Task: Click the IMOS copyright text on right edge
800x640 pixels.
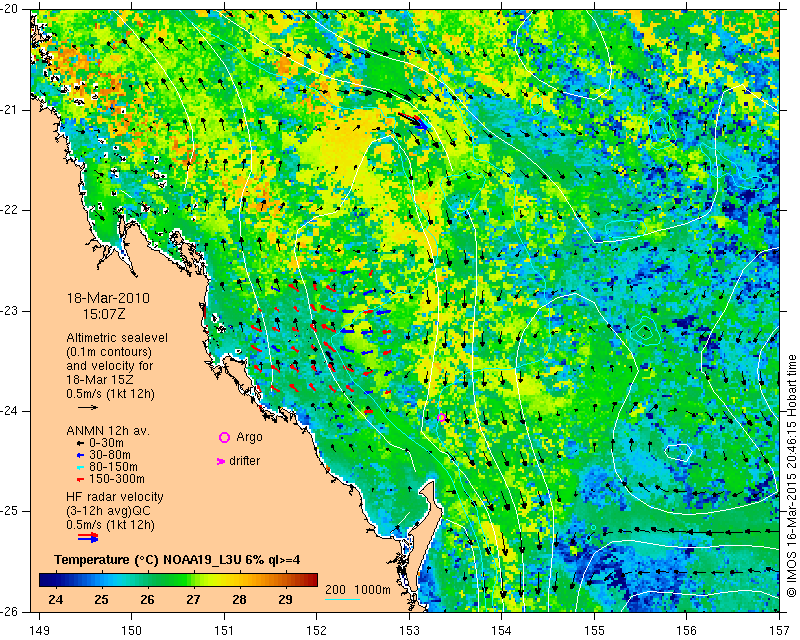Action: coord(791,468)
